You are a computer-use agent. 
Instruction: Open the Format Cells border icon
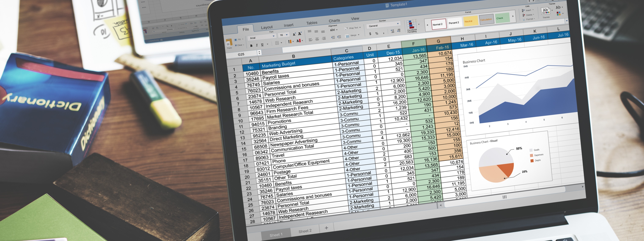tap(276, 43)
